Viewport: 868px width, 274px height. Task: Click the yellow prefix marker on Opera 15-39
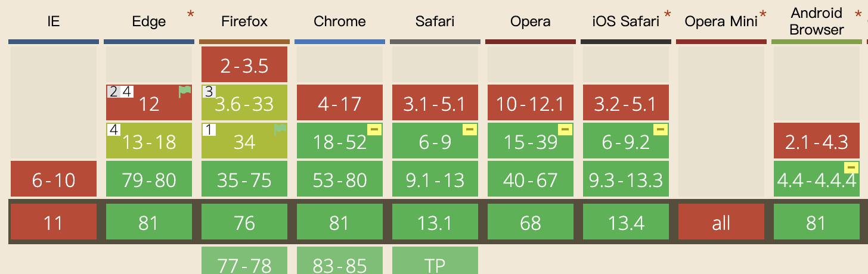[565, 130]
